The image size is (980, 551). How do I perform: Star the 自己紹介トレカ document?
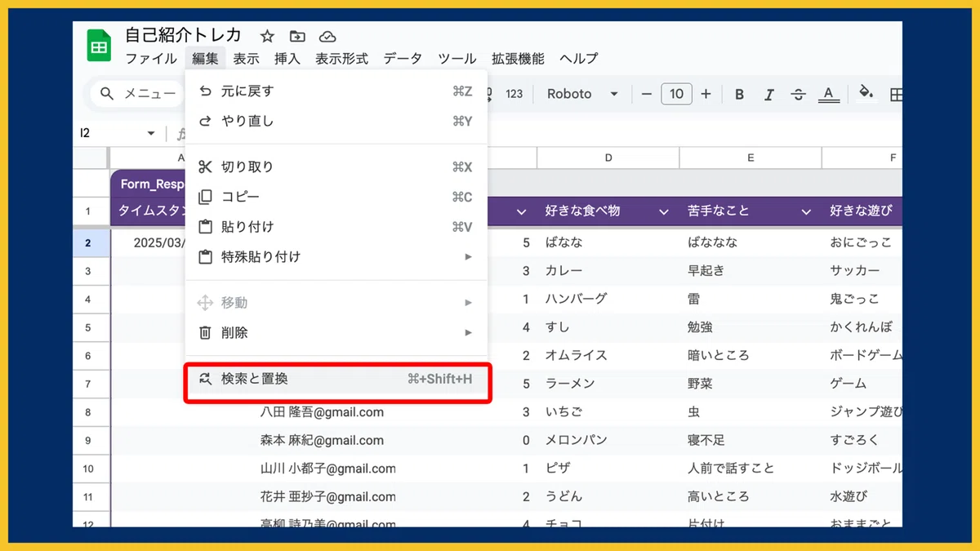(x=267, y=36)
